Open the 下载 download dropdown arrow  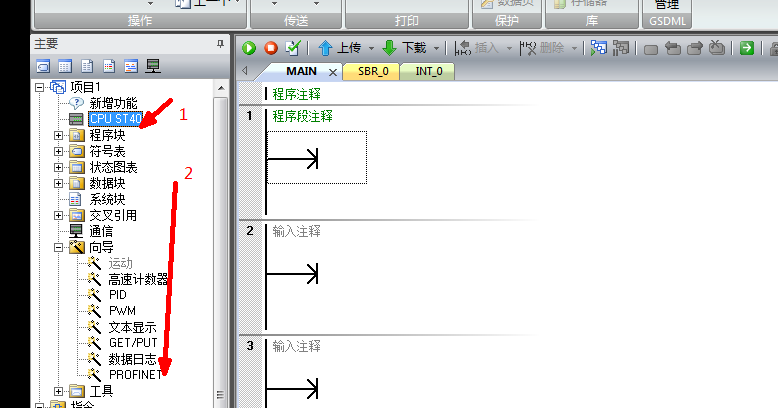point(437,48)
